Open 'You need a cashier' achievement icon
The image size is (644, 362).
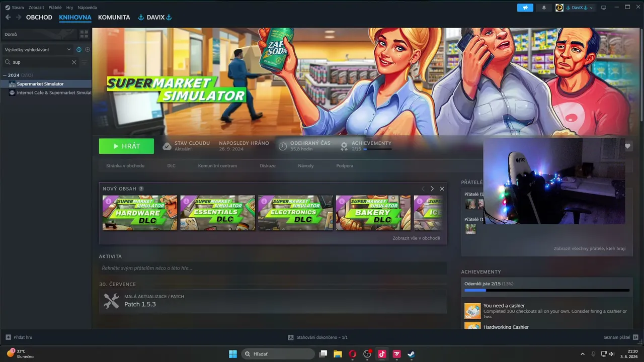(472, 311)
